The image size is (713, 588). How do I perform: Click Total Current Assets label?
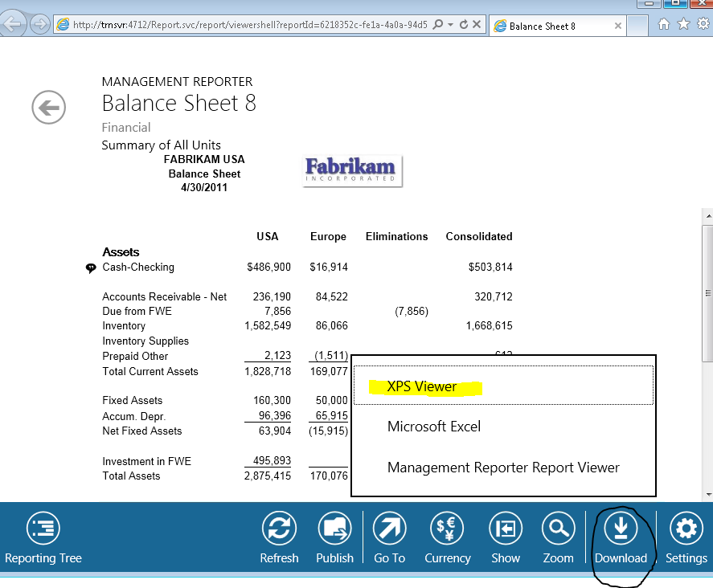(150, 371)
